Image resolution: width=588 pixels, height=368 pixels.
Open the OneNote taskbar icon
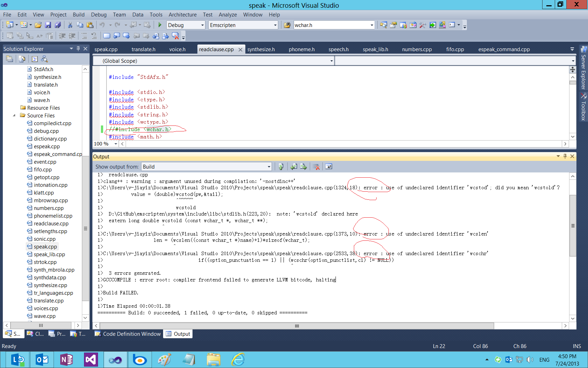[x=66, y=360]
